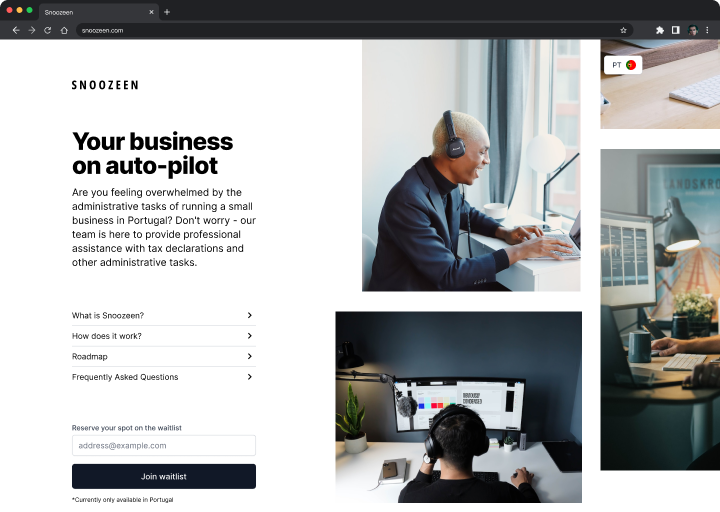Screen dimensions: 720x512
Task: Reload the page with the refresh icon
Action: click(x=48, y=30)
